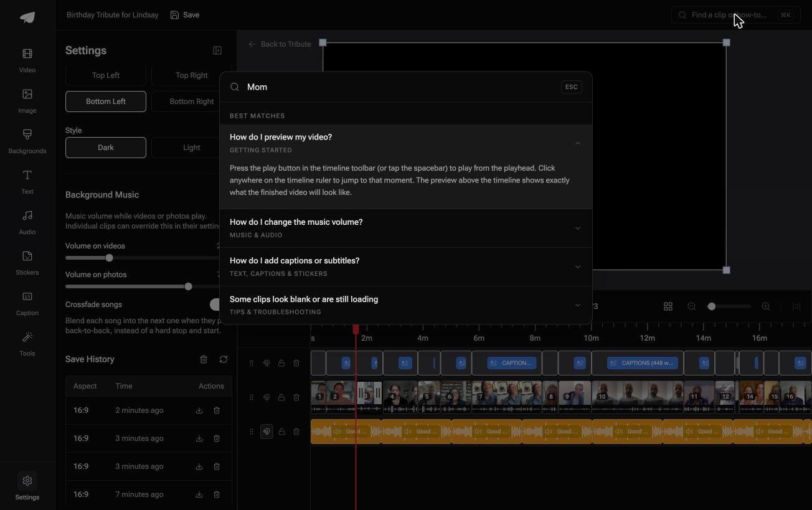The height and width of the screenshot is (510, 812).
Task: Open the Stickers panel
Action: [x=27, y=263]
